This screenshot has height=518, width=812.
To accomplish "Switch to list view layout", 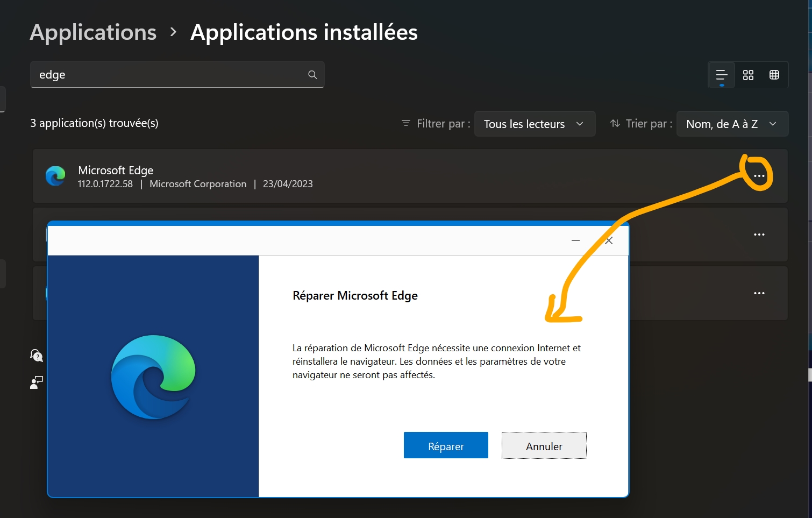I will (x=721, y=75).
